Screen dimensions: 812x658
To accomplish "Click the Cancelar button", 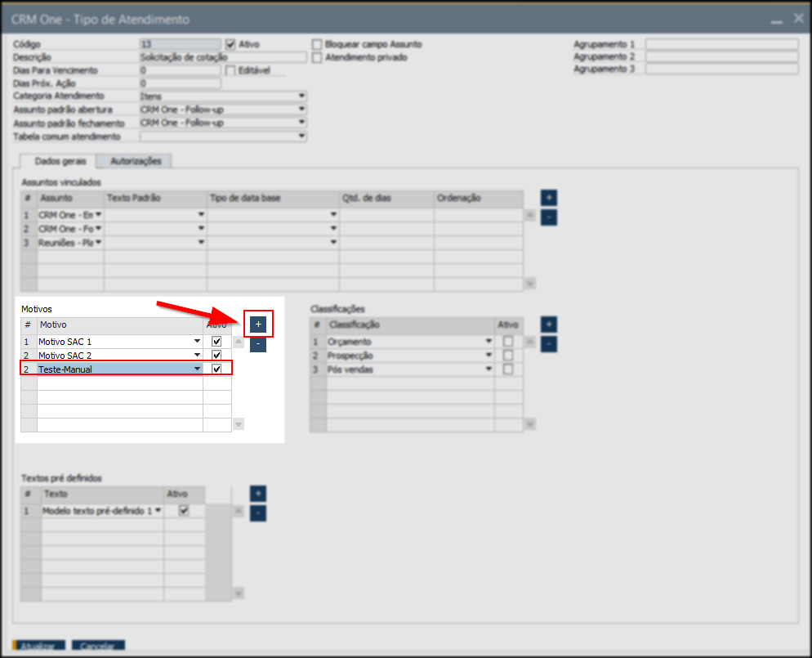I will pos(98,646).
